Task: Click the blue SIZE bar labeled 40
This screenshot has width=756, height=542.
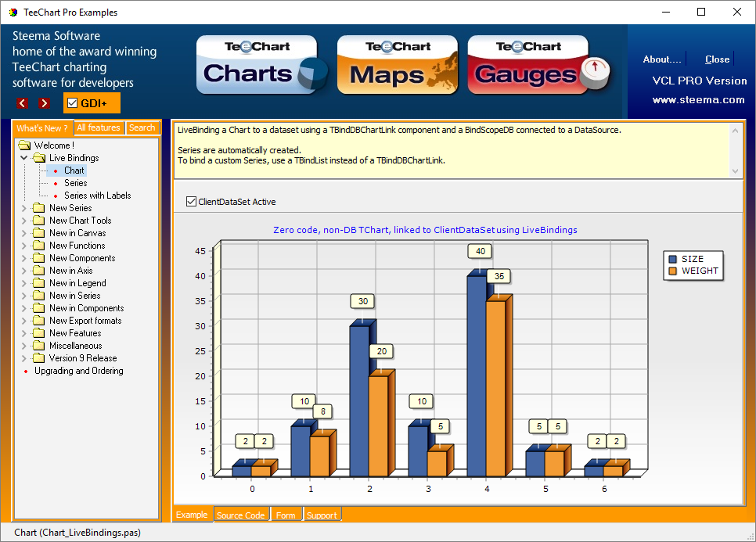Action: [x=477, y=375]
